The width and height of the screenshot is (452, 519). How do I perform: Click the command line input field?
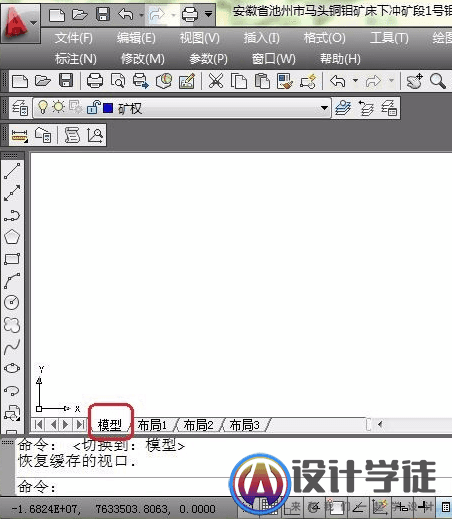pyautogui.click(x=233, y=487)
